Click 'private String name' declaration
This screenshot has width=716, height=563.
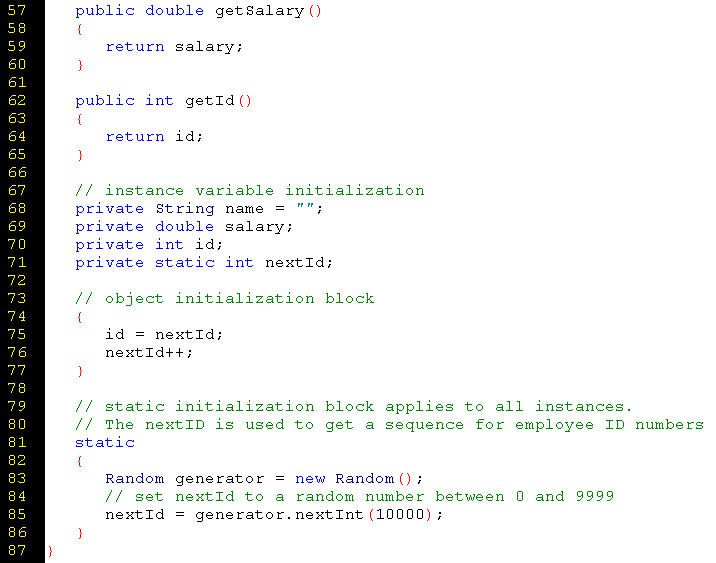tap(199, 209)
